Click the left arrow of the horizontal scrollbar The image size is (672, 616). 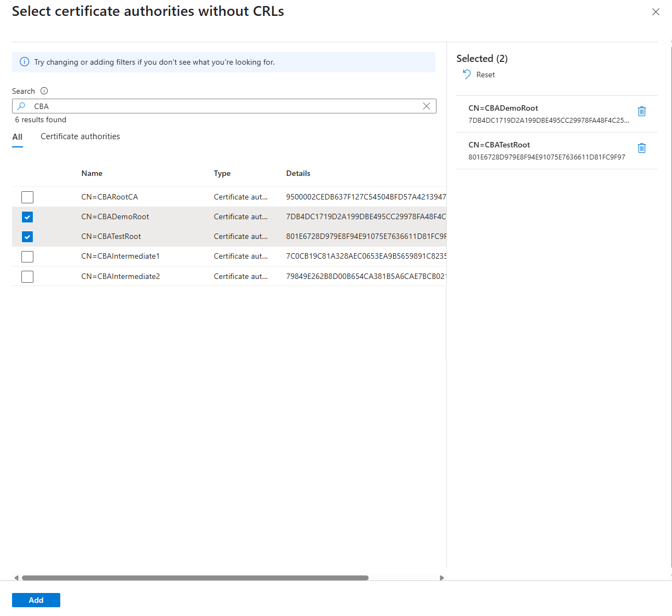(x=15, y=578)
